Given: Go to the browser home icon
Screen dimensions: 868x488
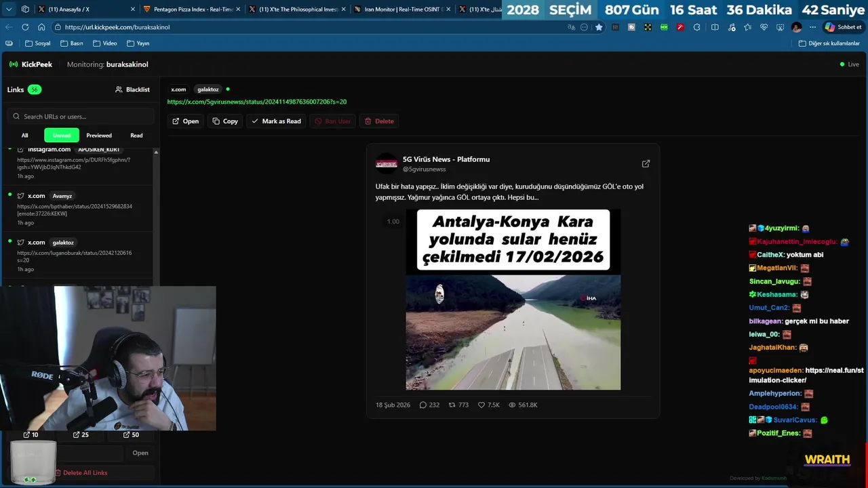Looking at the screenshot, I should (41, 27).
